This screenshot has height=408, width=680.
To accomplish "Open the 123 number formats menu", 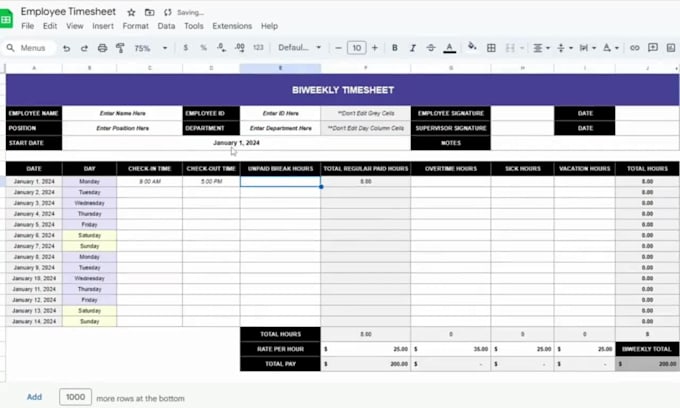I will (258, 48).
